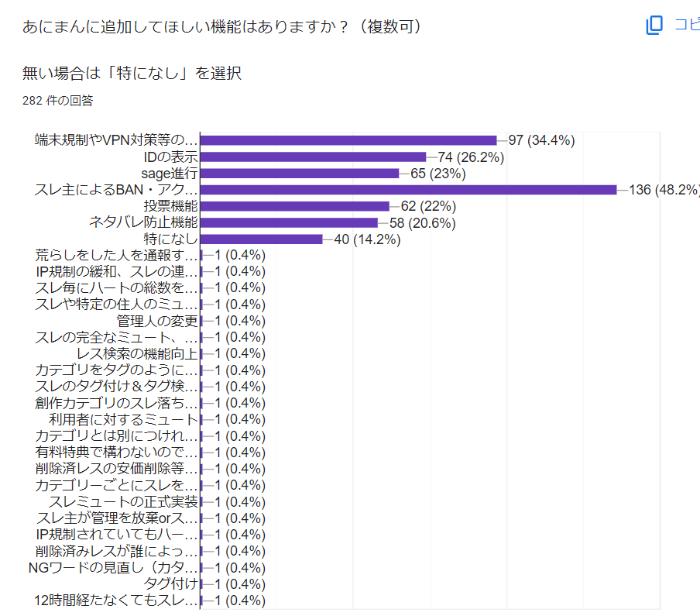Click the copy chart icon
Image resolution: width=700 pixels, height=616 pixels.
654,26
